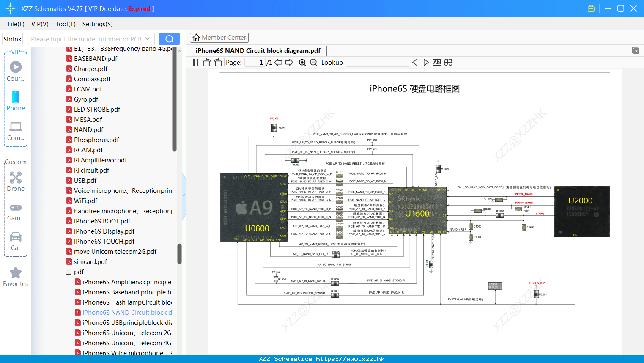
Task: Collapse the sidebar panel handle
Action: point(184,195)
